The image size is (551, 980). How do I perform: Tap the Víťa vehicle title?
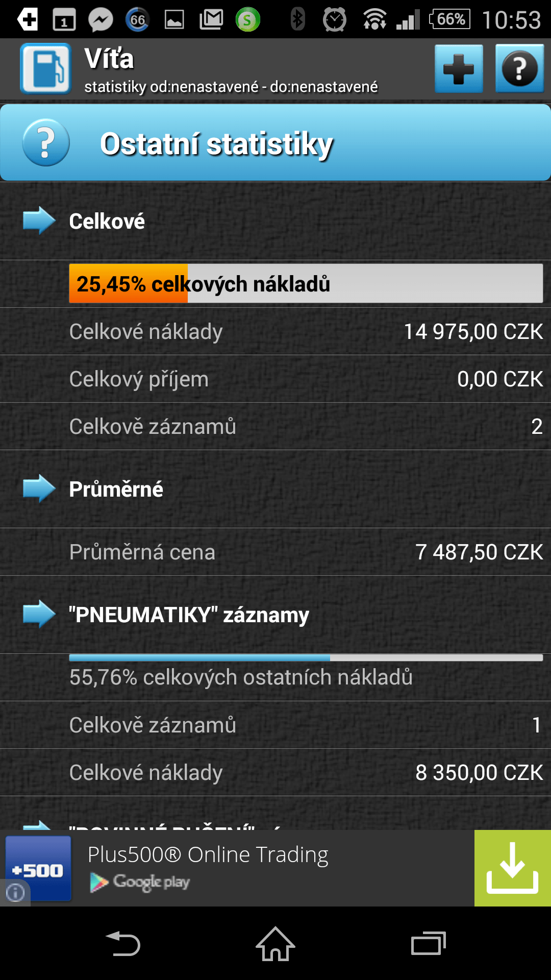pyautogui.click(x=109, y=59)
